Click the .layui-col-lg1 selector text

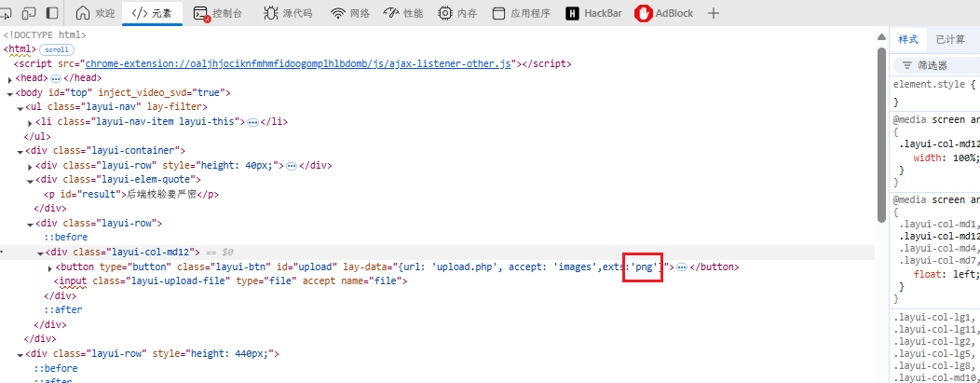click(933, 318)
